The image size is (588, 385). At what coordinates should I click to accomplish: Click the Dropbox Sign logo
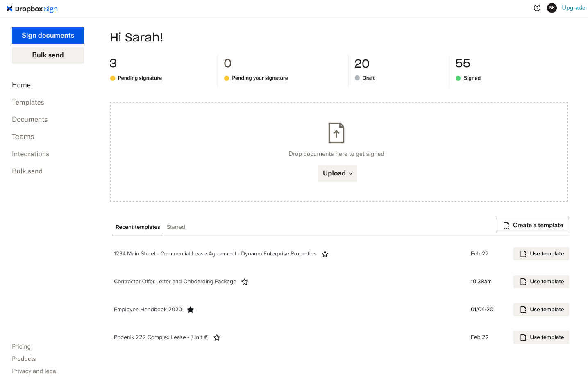pyautogui.click(x=32, y=9)
